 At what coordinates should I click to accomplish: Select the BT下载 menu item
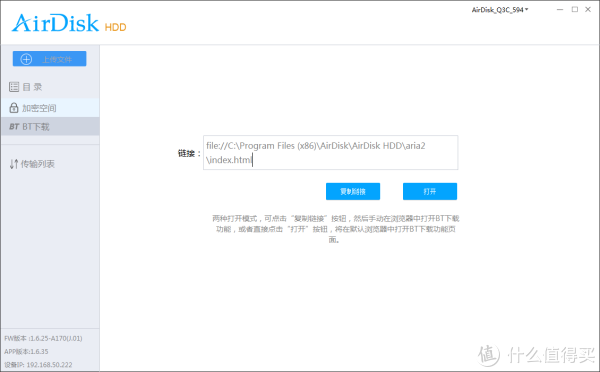[x=50, y=127]
